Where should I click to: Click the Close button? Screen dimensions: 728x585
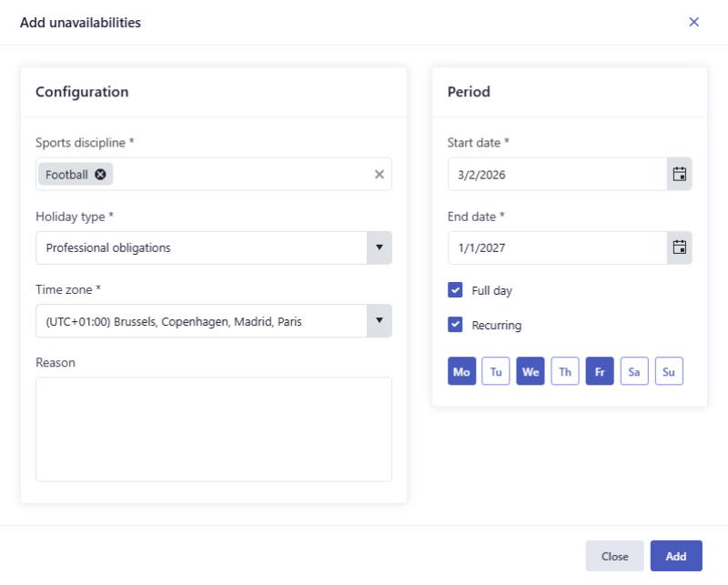pyautogui.click(x=614, y=555)
